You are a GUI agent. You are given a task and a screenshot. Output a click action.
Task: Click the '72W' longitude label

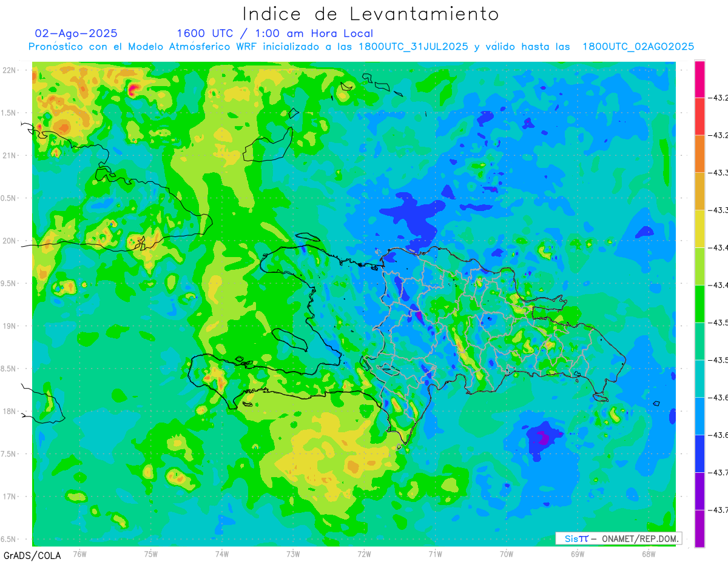364,554
